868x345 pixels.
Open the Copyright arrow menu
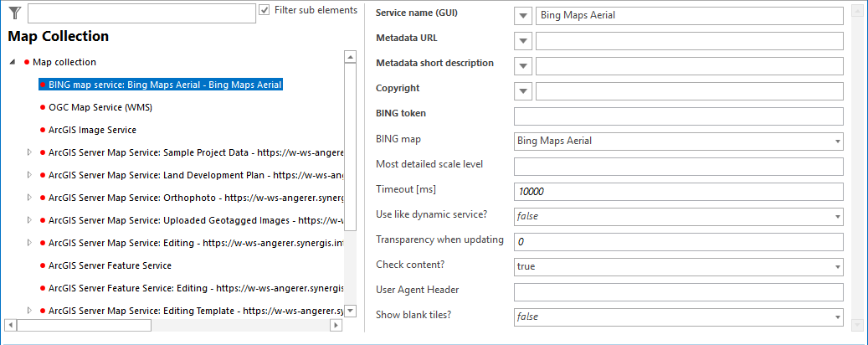coord(523,90)
